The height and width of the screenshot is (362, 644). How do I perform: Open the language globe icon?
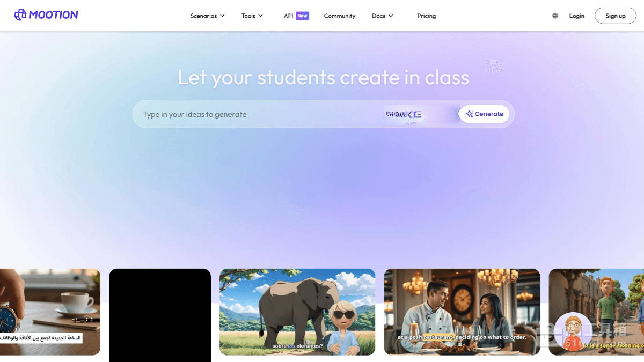555,16
